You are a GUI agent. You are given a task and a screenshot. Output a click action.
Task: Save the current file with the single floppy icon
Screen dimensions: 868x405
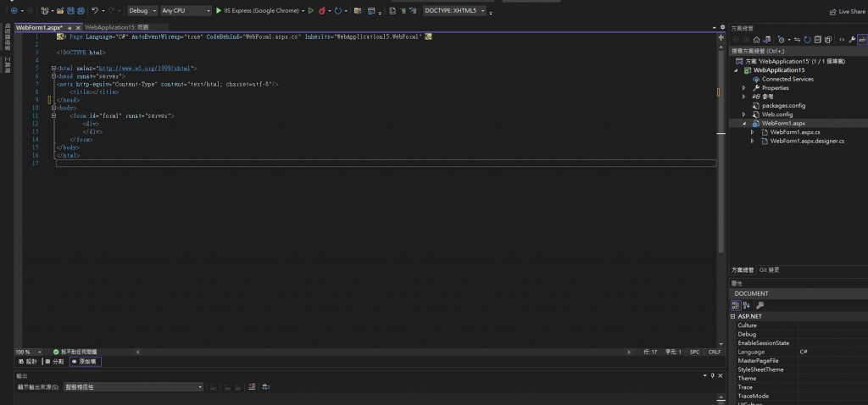coord(71,10)
